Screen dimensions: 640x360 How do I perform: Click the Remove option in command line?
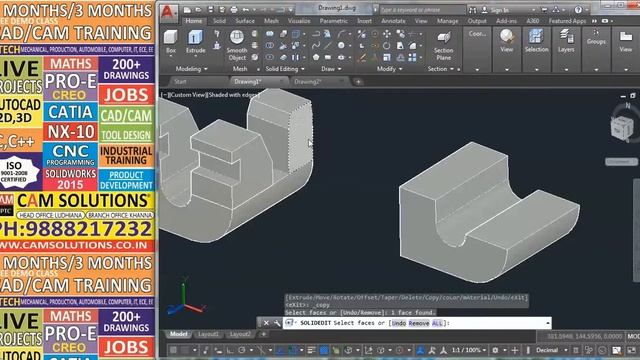419,323
